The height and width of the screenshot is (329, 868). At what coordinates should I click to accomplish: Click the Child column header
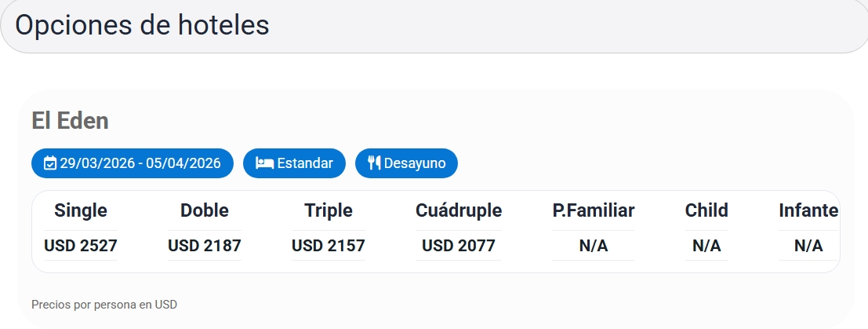[x=706, y=210]
